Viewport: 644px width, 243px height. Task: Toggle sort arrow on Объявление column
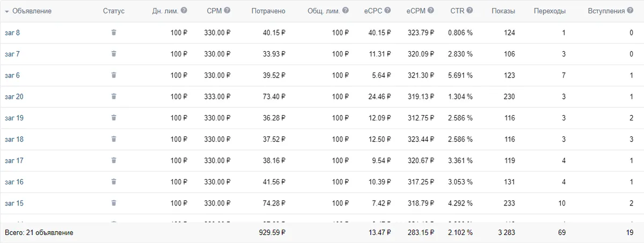(7, 11)
